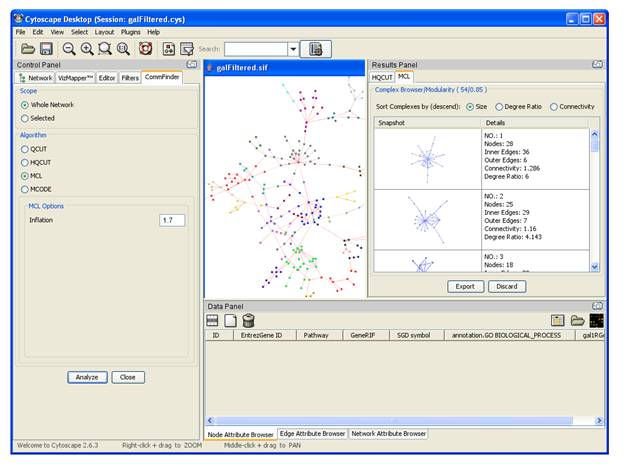624x465 pixels.
Task: Click the results list scrollbar up arrow
Action: (595, 134)
